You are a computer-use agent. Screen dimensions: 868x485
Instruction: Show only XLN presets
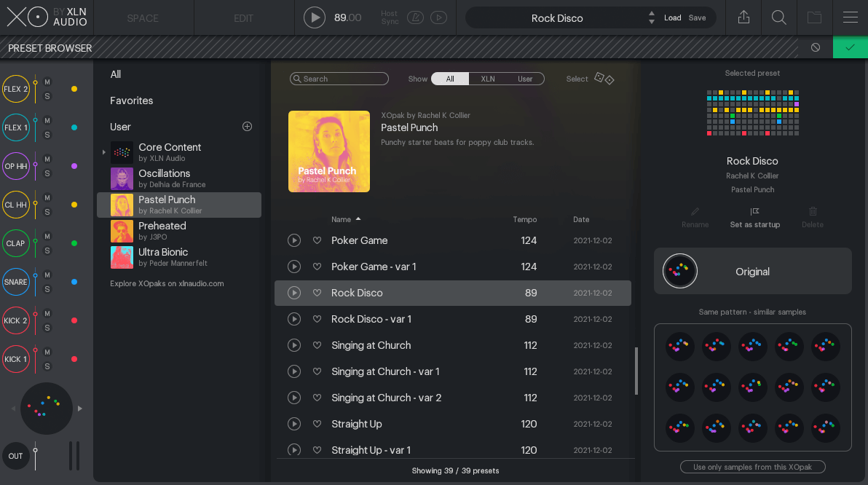coord(488,79)
